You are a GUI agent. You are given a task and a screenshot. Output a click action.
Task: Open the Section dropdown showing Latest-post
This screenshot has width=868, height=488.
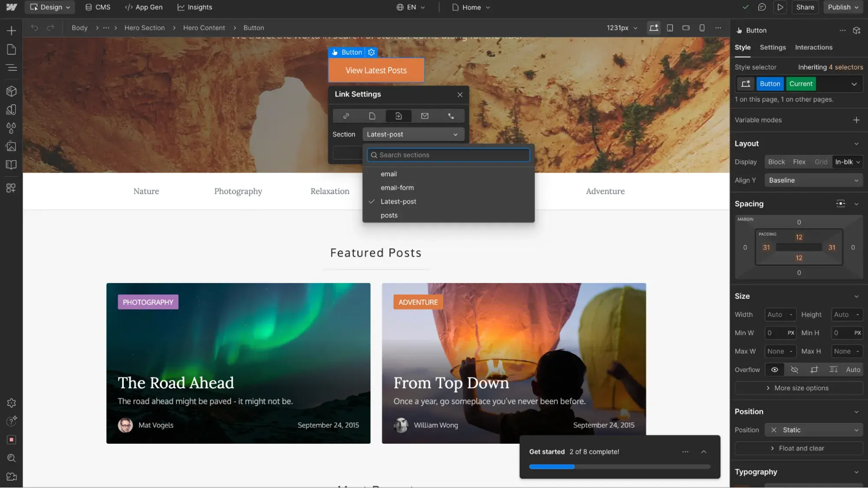pyautogui.click(x=413, y=134)
